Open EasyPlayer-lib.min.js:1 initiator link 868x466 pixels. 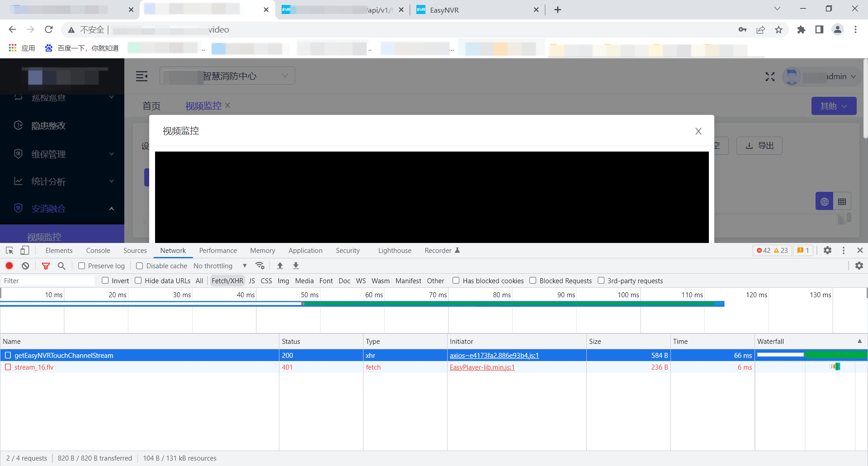tap(482, 367)
